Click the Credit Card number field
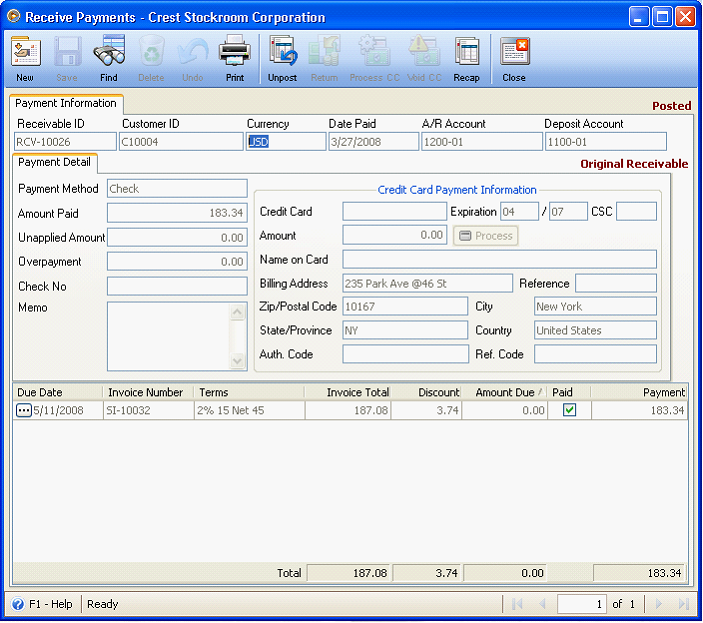The height and width of the screenshot is (623, 703). click(x=395, y=211)
